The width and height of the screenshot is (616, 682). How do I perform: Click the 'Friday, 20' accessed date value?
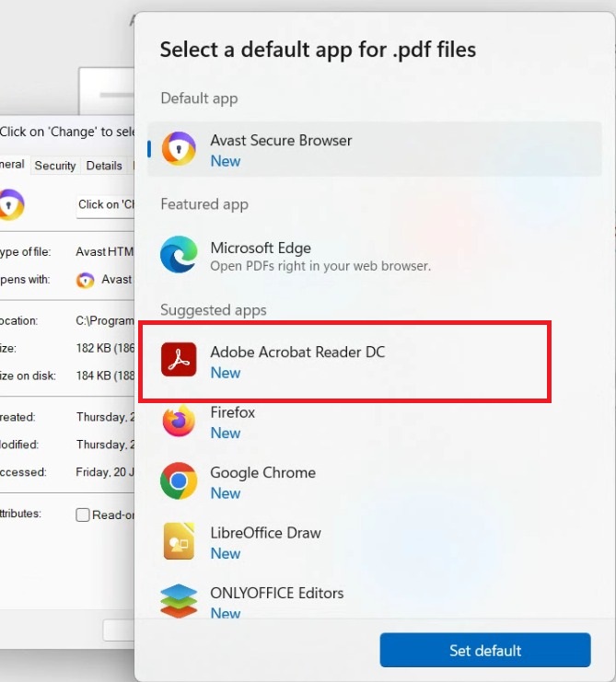click(104, 472)
